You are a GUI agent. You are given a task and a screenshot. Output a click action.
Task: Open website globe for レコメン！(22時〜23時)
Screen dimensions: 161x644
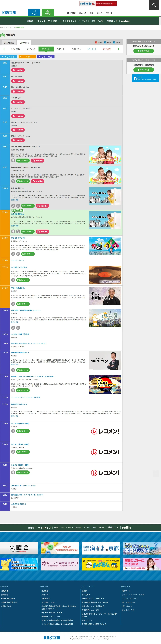13,431
